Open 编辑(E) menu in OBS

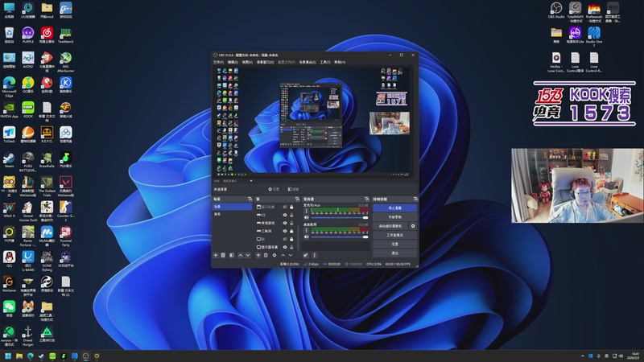click(x=233, y=62)
